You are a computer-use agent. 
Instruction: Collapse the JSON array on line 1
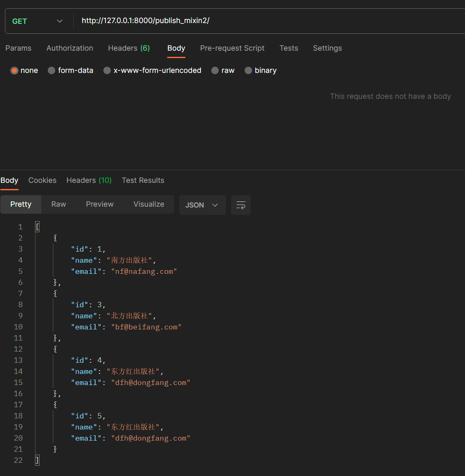click(37, 226)
